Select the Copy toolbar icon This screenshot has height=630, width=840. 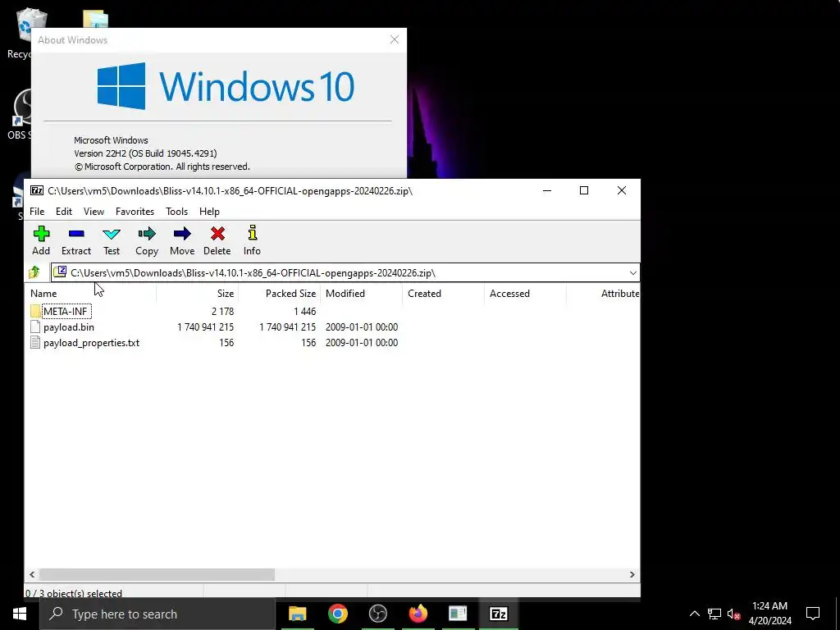coord(147,240)
